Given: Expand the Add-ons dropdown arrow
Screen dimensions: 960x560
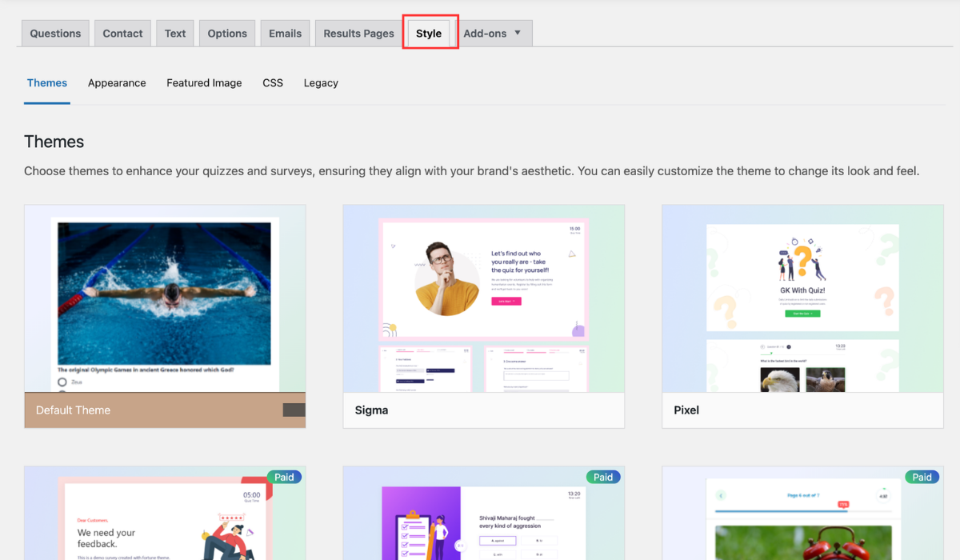Looking at the screenshot, I should click(518, 33).
